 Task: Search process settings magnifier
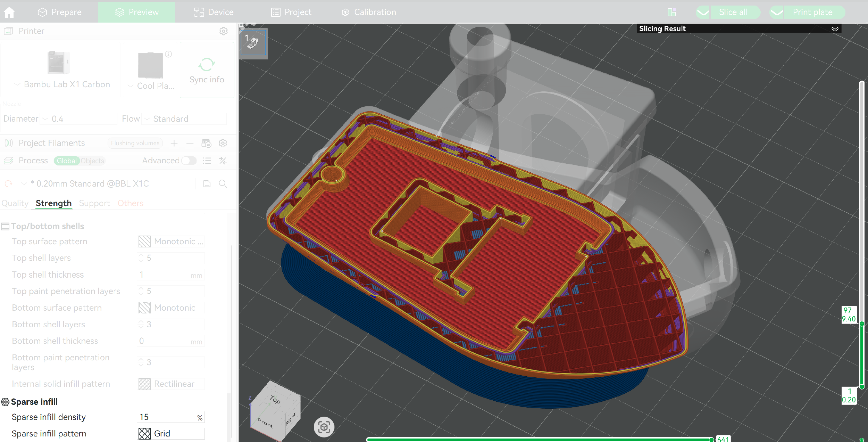point(223,184)
